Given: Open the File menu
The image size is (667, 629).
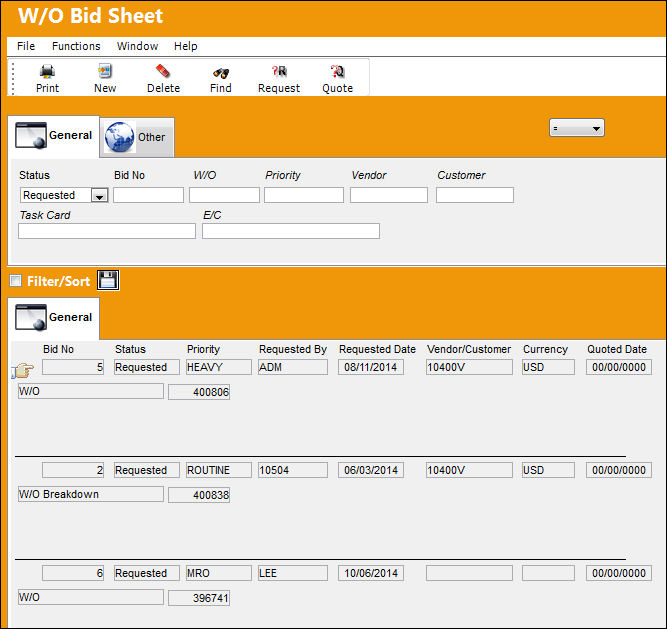Looking at the screenshot, I should pos(26,46).
